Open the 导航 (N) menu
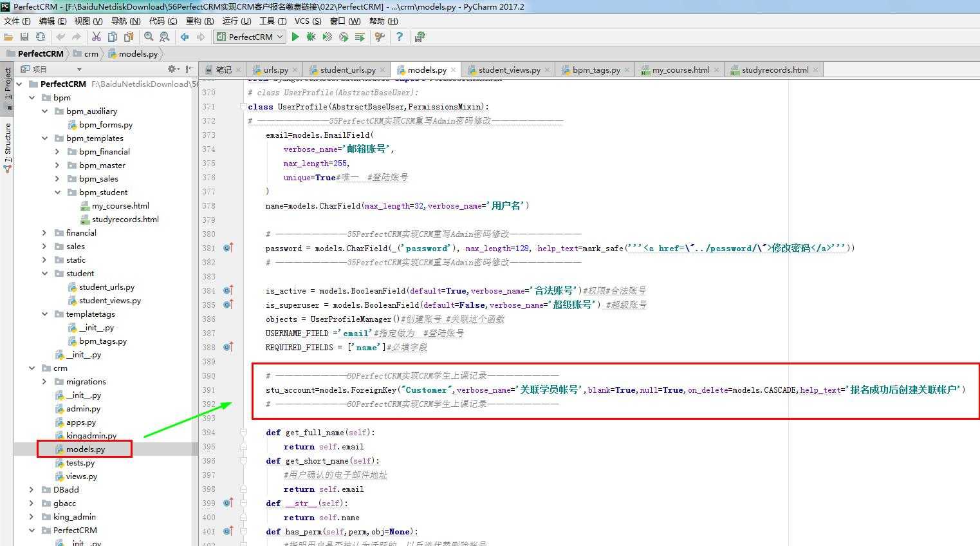Image resolution: width=980 pixels, height=546 pixels. pos(125,21)
